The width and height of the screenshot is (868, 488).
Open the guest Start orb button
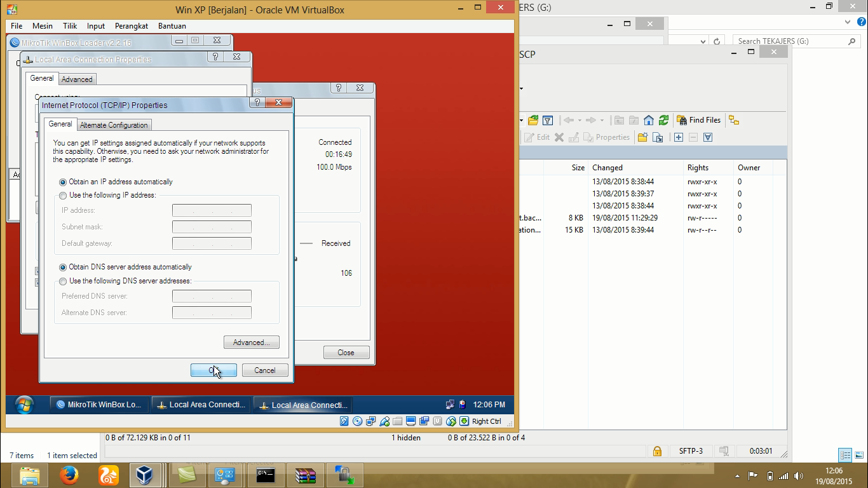coord(24,405)
